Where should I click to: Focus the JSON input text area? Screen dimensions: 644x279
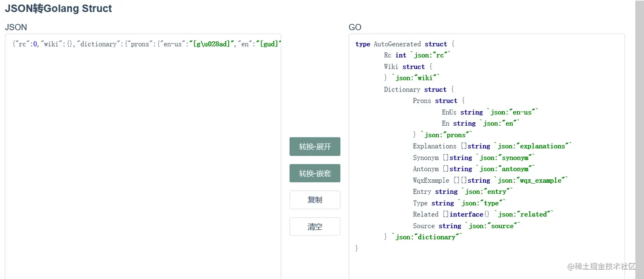[143, 162]
